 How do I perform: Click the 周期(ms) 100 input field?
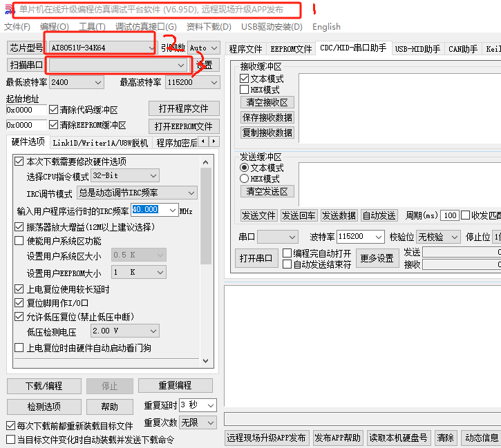(x=450, y=215)
